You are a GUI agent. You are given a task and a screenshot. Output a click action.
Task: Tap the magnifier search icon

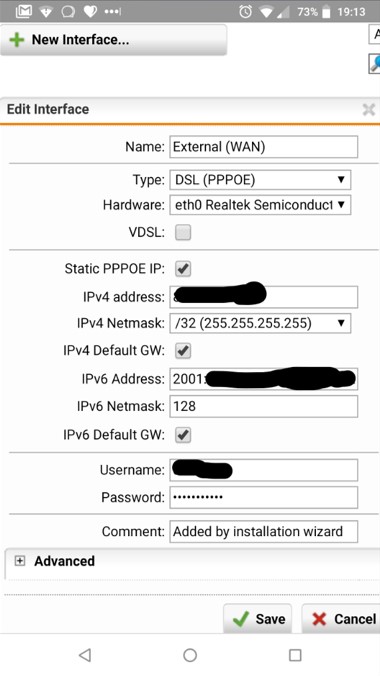click(x=374, y=63)
